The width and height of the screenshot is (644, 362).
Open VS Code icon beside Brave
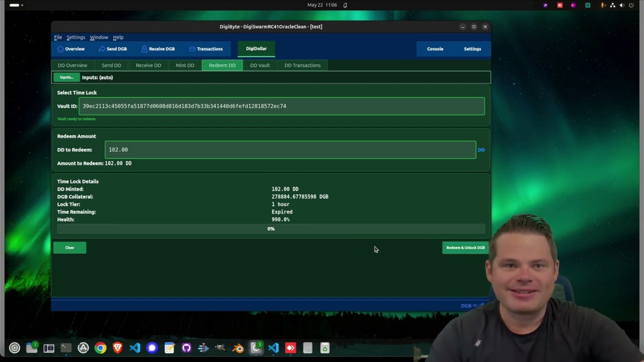135,348
